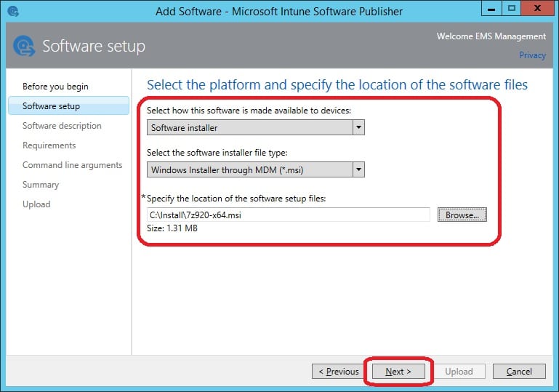Click the software setup files location field
The width and height of the screenshot is (559, 392).
(x=289, y=215)
